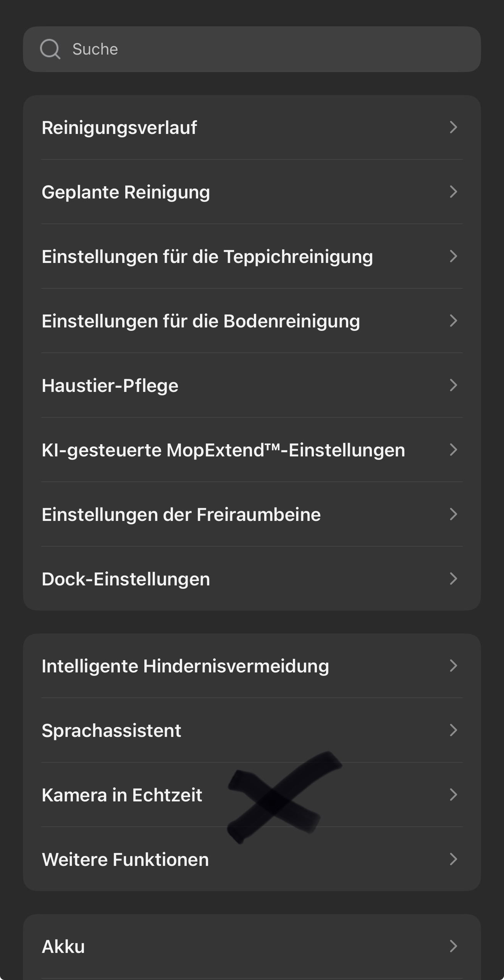Click chevron arrow beside Akku
Screen dimensions: 504x980
pyautogui.click(x=453, y=946)
